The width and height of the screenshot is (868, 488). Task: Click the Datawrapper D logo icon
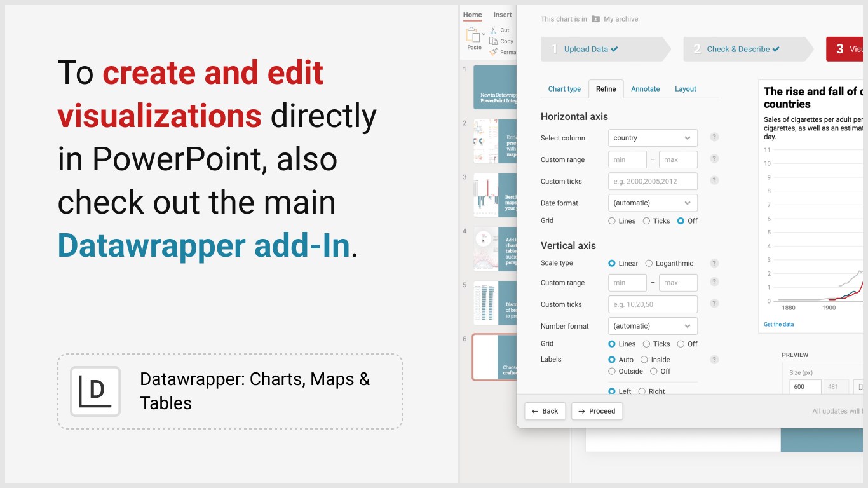pos(95,391)
